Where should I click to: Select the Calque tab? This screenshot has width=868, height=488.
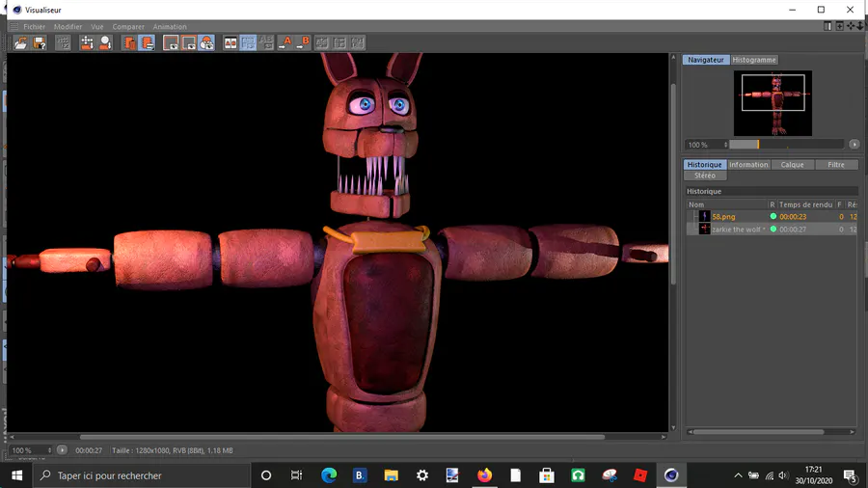point(792,164)
